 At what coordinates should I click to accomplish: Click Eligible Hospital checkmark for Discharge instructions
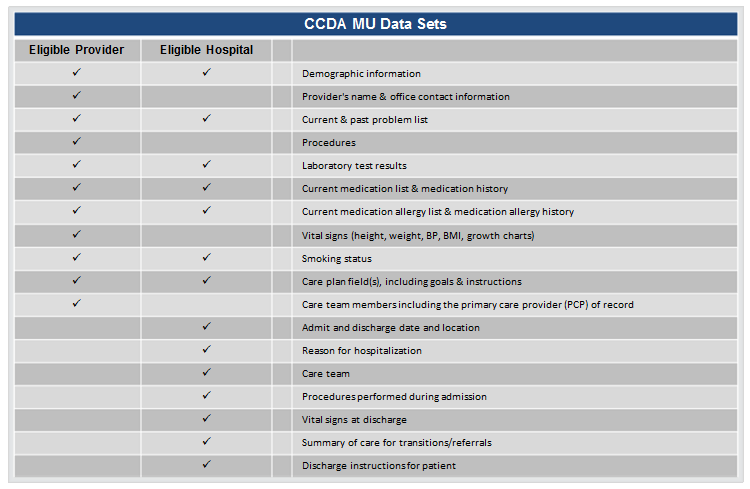click(206, 464)
